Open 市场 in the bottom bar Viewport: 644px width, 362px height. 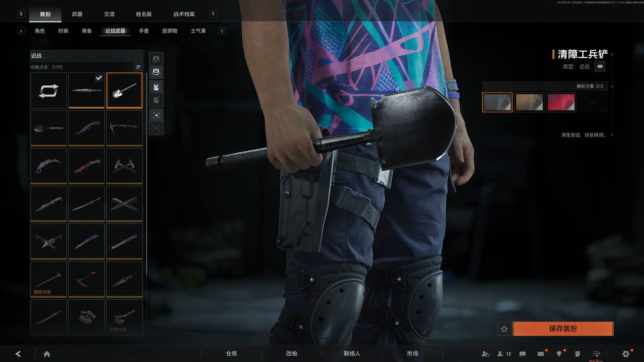pos(413,354)
